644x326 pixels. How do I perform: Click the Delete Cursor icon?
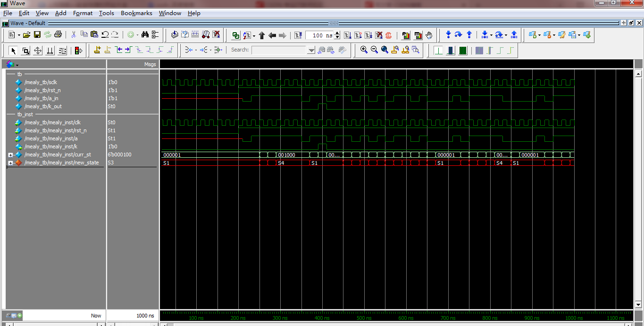pos(108,50)
